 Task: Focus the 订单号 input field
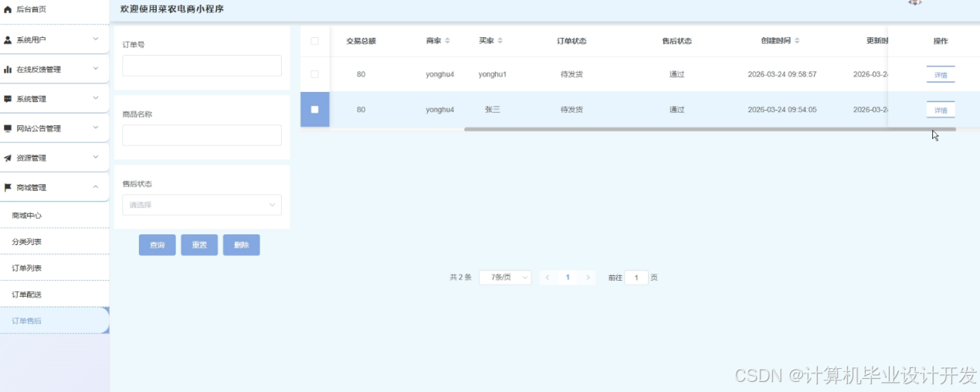(202, 66)
